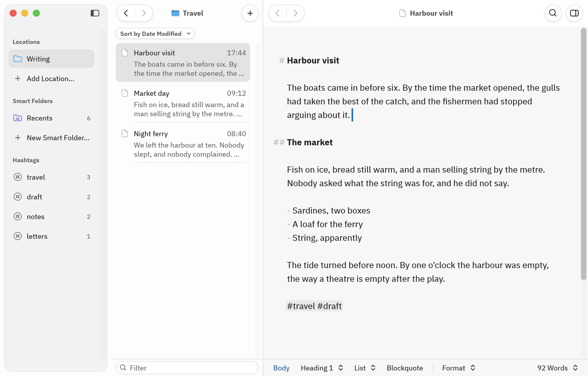Select the notes hashtag
This screenshot has width=588, height=376.
tap(51, 217)
